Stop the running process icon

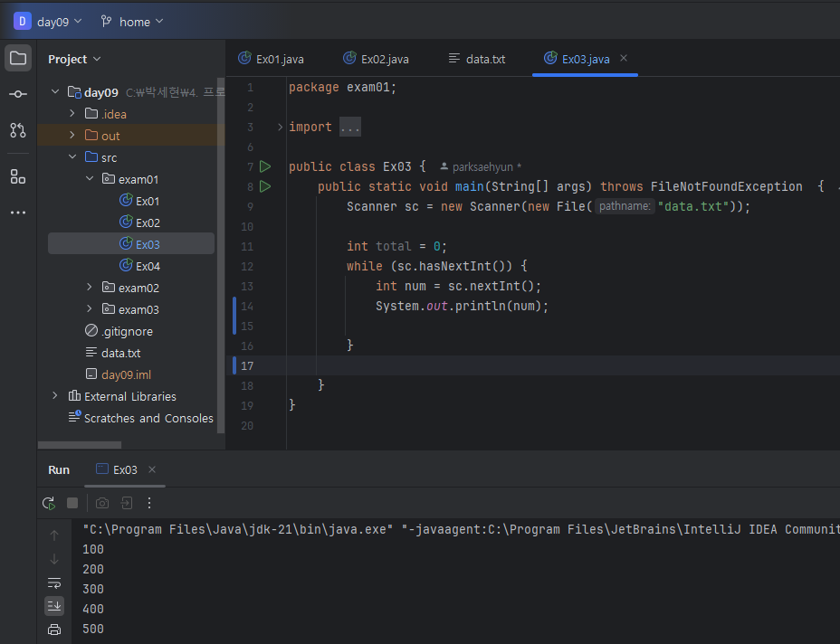point(72,503)
